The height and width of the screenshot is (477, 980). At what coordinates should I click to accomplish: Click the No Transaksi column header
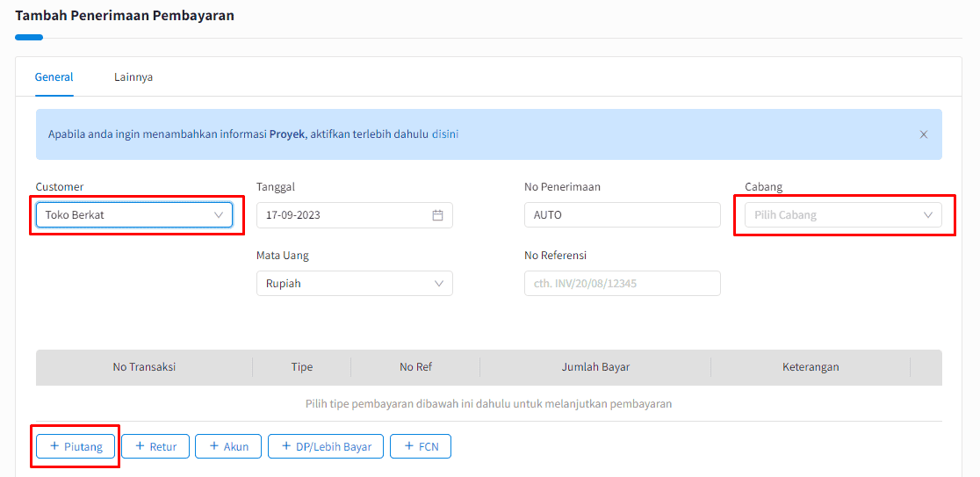[x=144, y=367]
